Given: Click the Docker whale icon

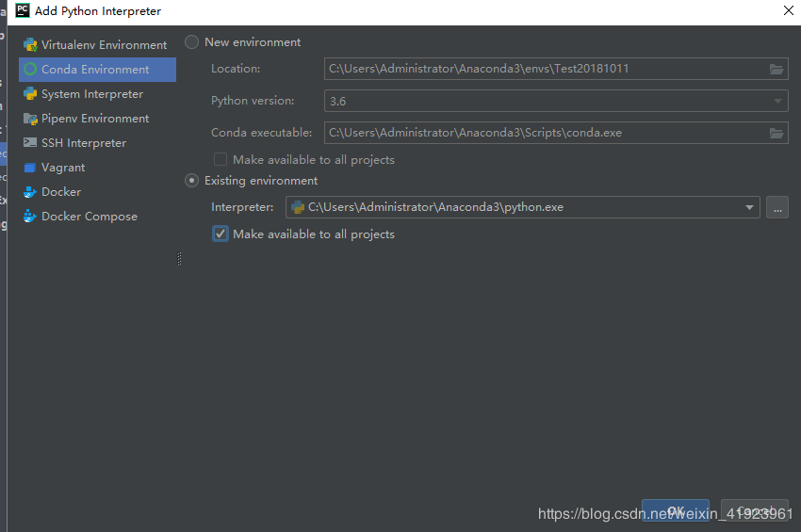Looking at the screenshot, I should pos(30,192).
